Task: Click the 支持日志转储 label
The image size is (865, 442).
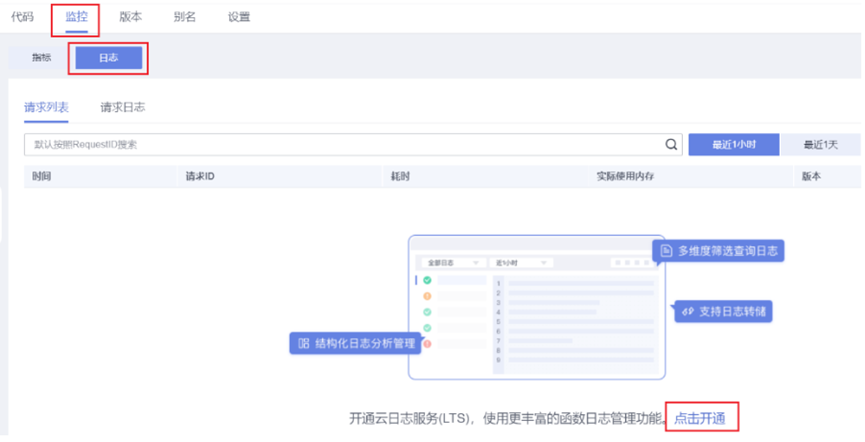Action: 723,311
